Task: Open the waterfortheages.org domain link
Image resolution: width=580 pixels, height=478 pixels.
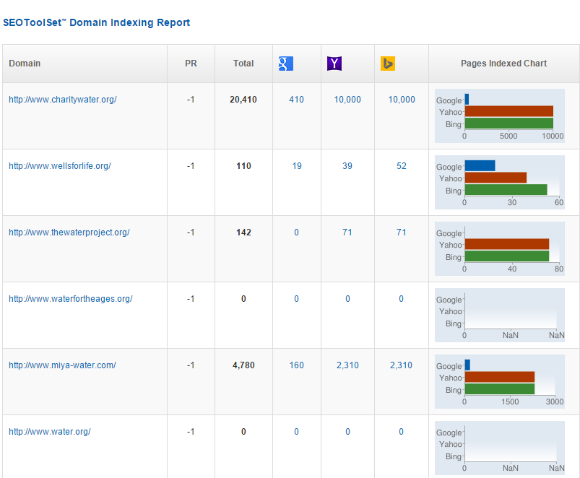Action: (x=70, y=299)
